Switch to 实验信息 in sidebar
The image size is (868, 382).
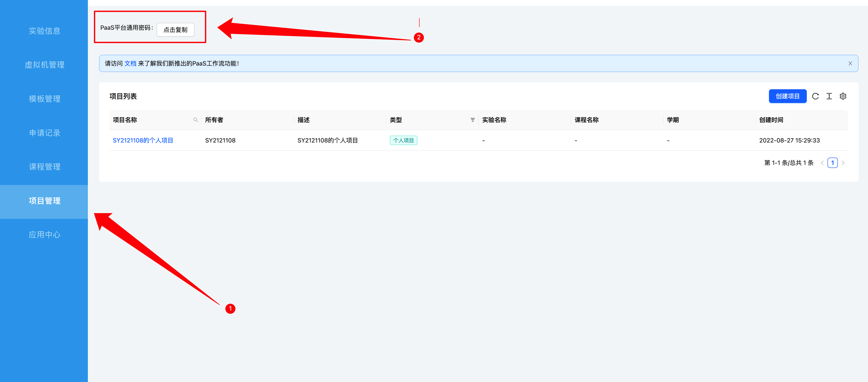44,31
